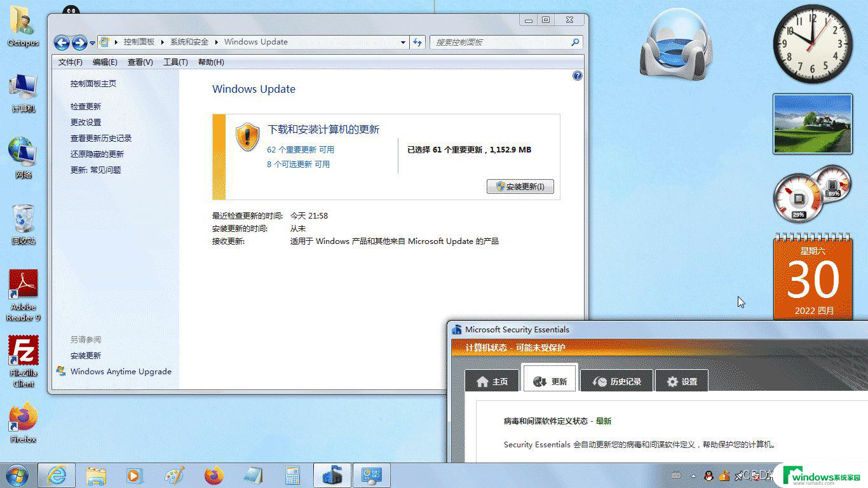Click the 62 个重要更新 可用 link
The image size is (868, 488).
point(300,150)
